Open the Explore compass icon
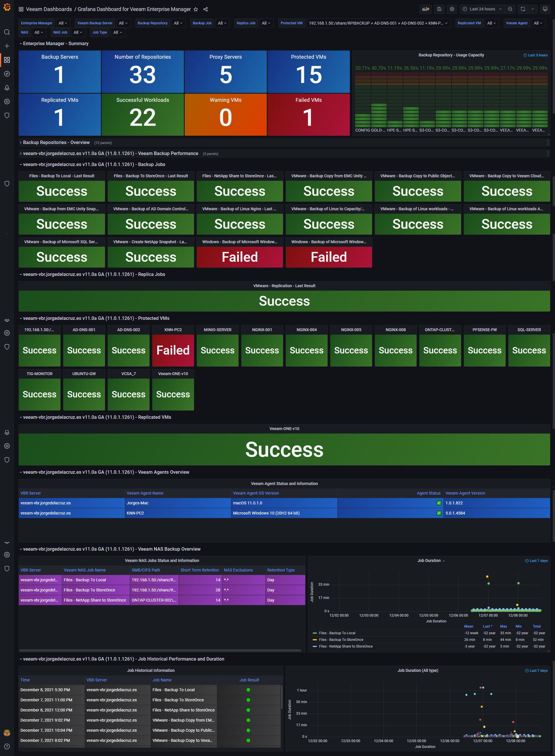Image resolution: width=555 pixels, height=756 pixels. [7, 74]
